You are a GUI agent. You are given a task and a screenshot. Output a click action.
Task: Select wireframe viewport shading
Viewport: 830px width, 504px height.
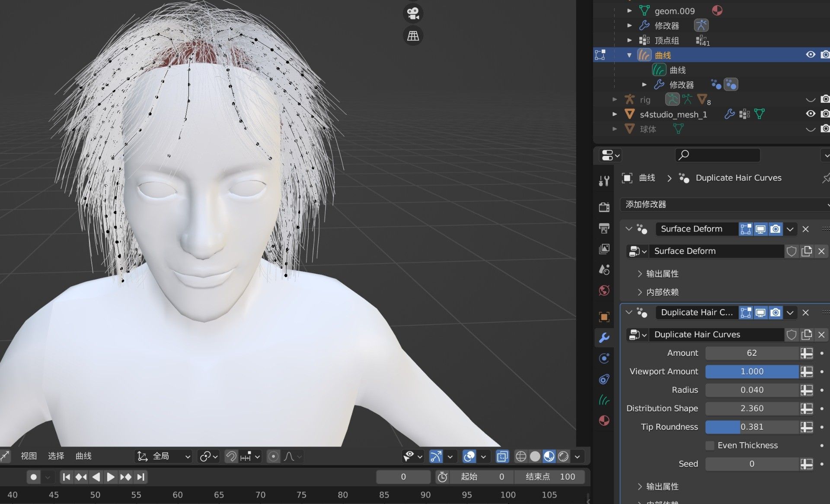coord(521,456)
